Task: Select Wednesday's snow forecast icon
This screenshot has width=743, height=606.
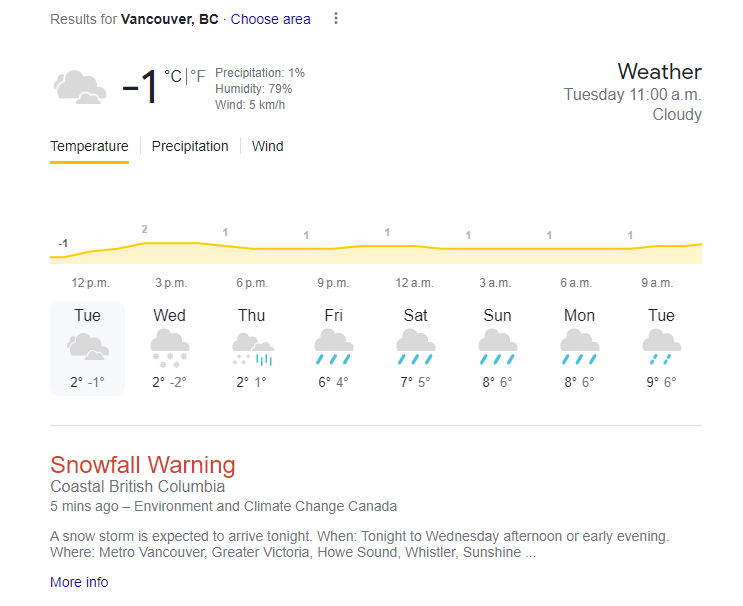Action: 170,348
